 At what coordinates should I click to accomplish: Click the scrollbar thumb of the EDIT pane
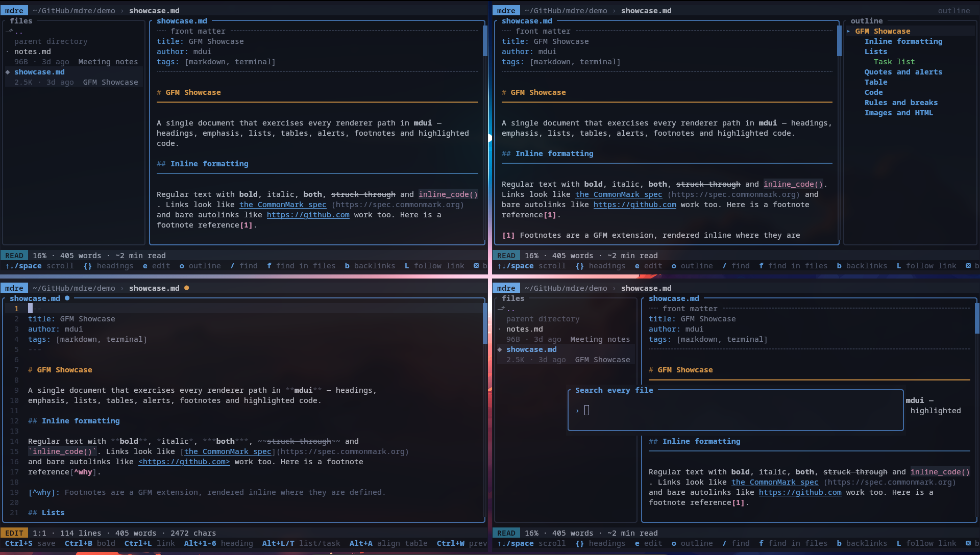[x=485, y=323]
